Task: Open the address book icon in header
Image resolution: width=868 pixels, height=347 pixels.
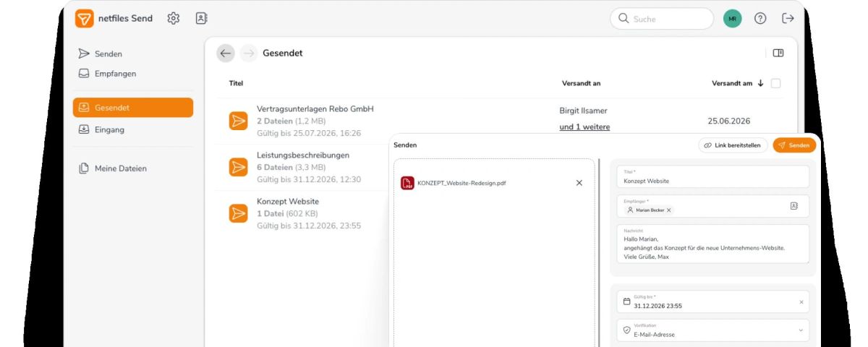Action: coord(202,19)
